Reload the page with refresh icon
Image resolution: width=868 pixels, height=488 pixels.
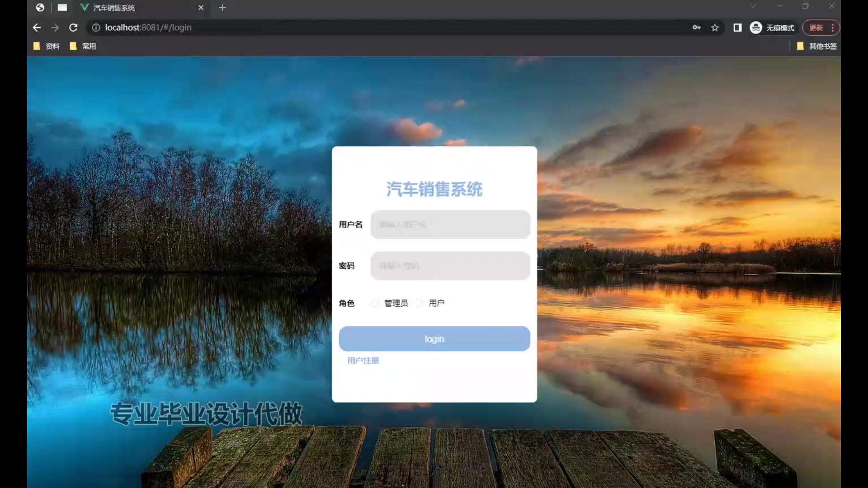point(73,28)
